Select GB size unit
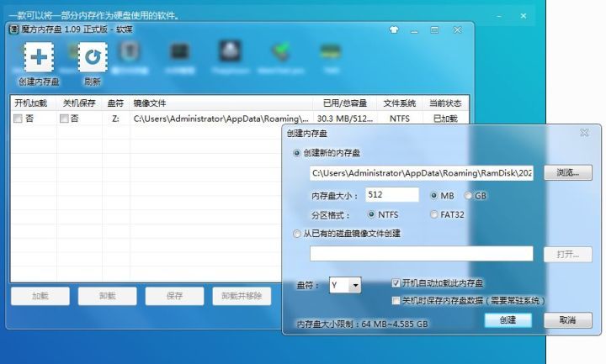This screenshot has width=606, height=364. (468, 196)
